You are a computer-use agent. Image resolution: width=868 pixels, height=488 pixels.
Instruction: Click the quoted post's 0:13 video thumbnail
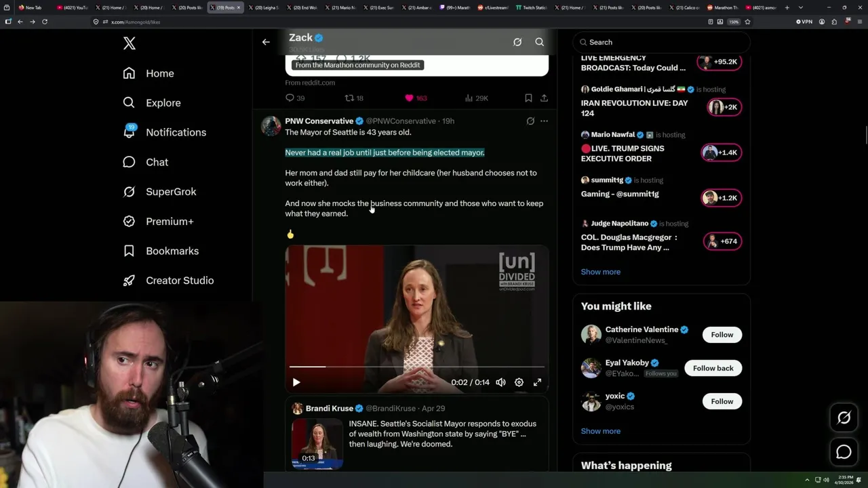317,444
